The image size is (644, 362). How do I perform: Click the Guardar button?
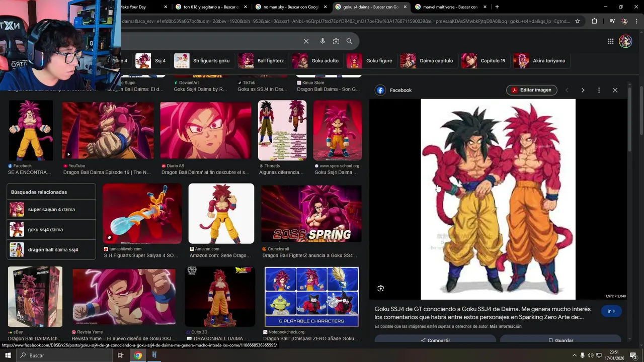click(x=560, y=340)
